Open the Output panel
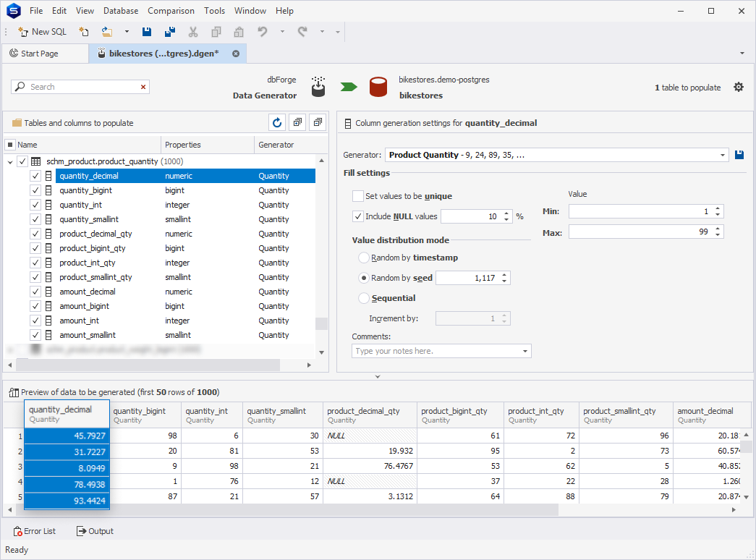The height and width of the screenshot is (560, 756). tap(95, 531)
